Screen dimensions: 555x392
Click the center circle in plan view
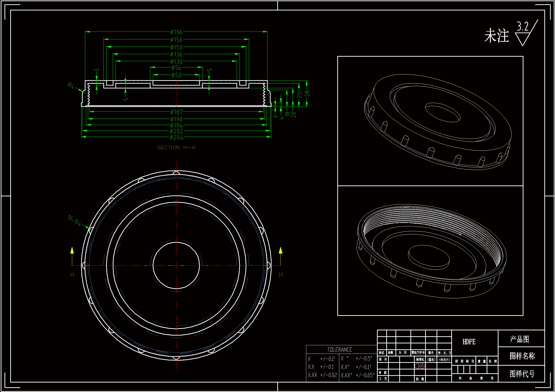click(x=176, y=265)
